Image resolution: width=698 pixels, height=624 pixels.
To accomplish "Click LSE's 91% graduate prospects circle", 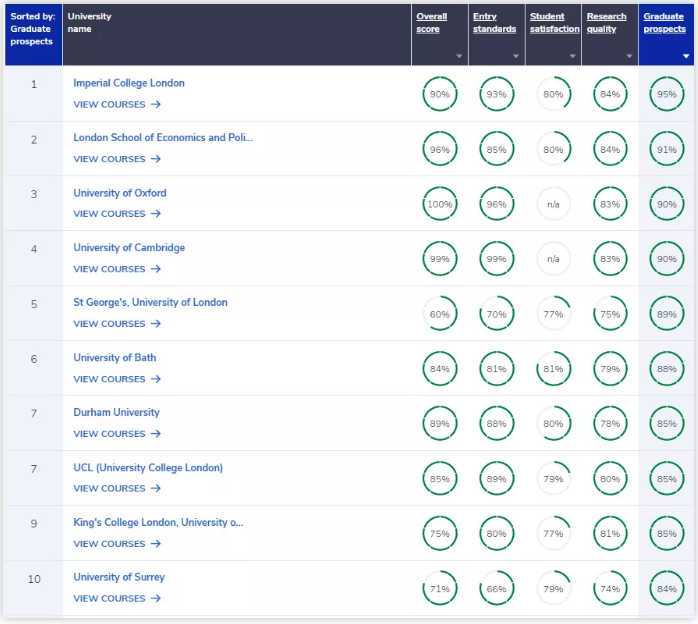I will [x=667, y=149].
